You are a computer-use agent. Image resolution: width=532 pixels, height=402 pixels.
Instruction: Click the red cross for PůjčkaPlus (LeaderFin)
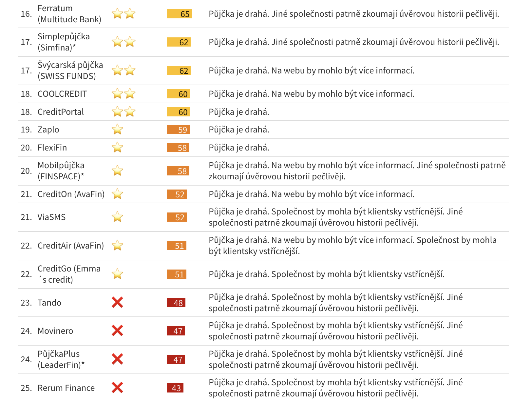[x=117, y=359]
